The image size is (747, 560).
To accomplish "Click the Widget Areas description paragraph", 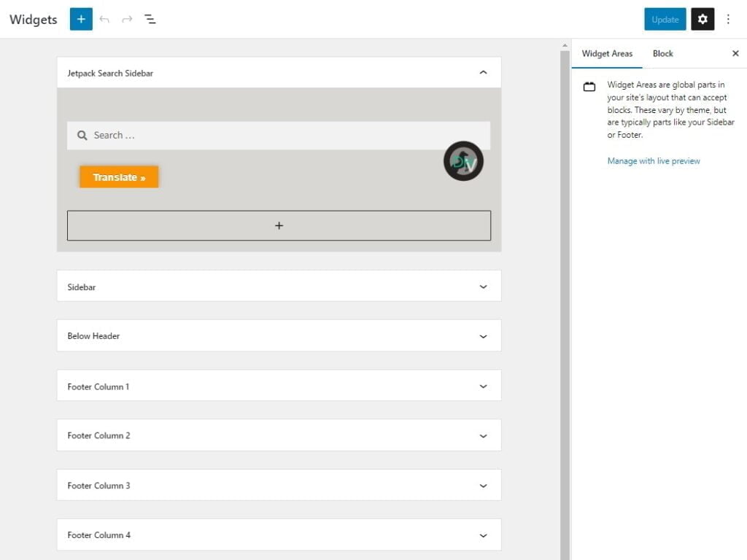I will pos(670,109).
